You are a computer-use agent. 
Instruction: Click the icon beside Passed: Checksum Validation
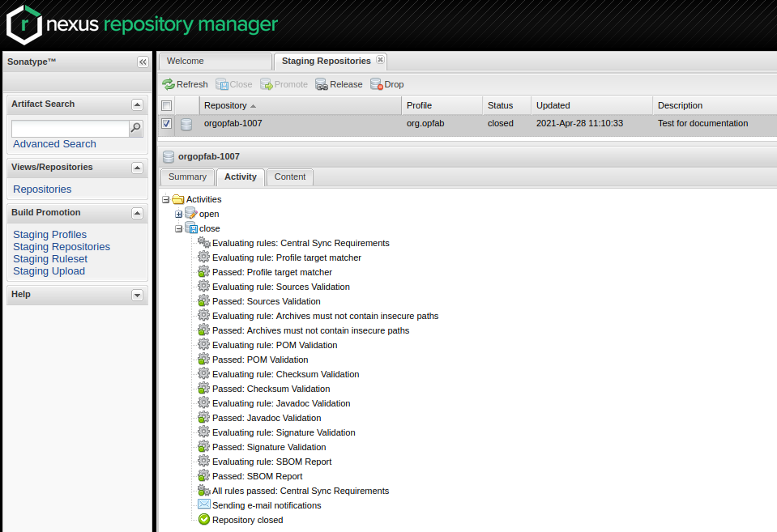coord(203,389)
